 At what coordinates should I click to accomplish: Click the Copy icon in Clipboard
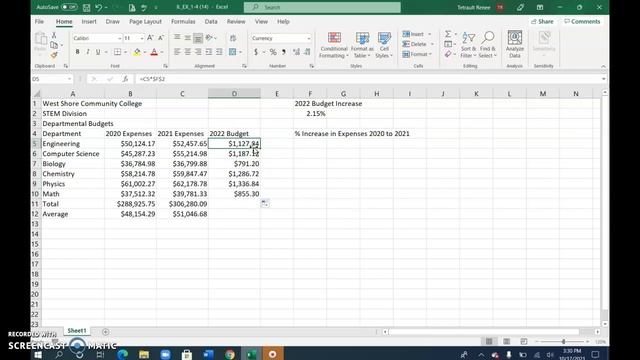tap(54, 45)
